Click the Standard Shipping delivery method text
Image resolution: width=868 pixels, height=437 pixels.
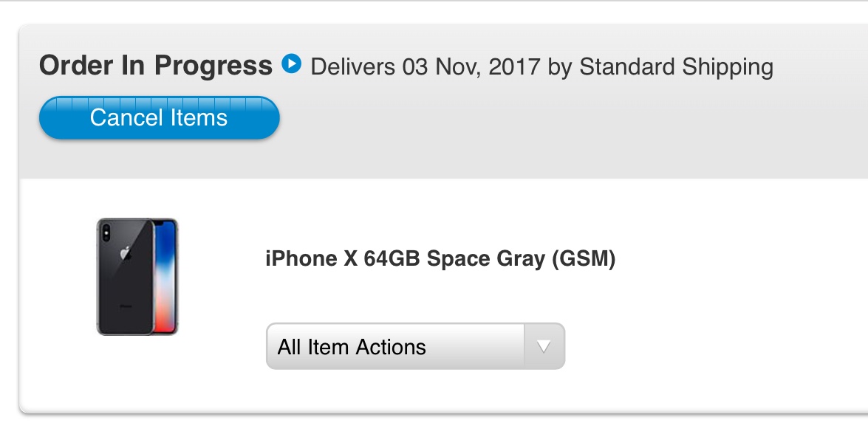[676, 67]
